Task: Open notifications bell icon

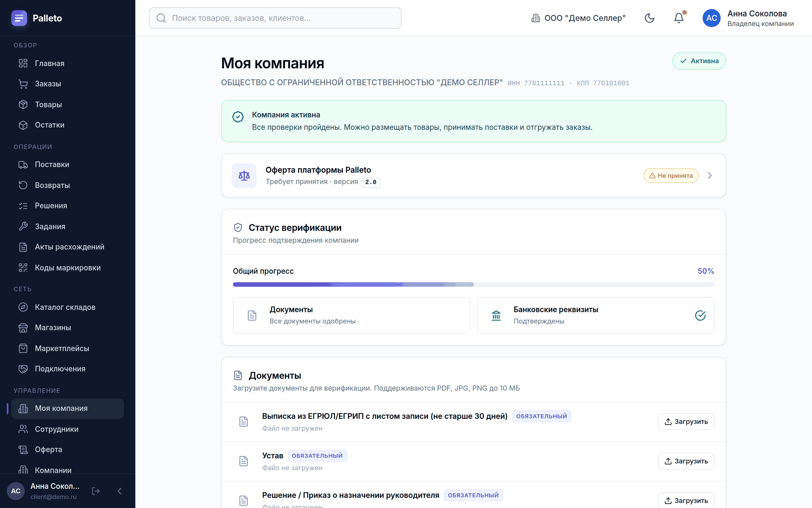Action: pos(679,18)
